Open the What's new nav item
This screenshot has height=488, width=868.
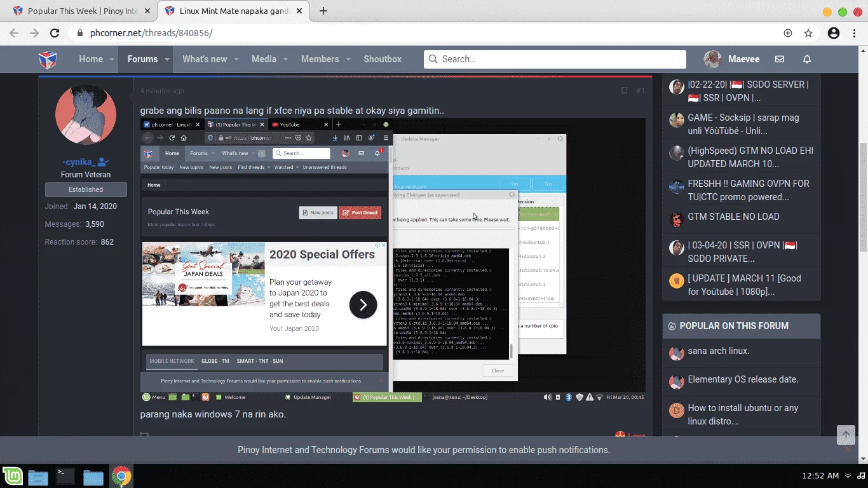point(205,59)
